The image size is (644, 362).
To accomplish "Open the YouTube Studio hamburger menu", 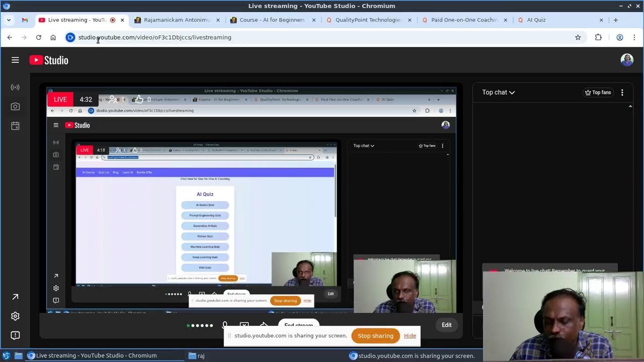I will click(x=15, y=60).
